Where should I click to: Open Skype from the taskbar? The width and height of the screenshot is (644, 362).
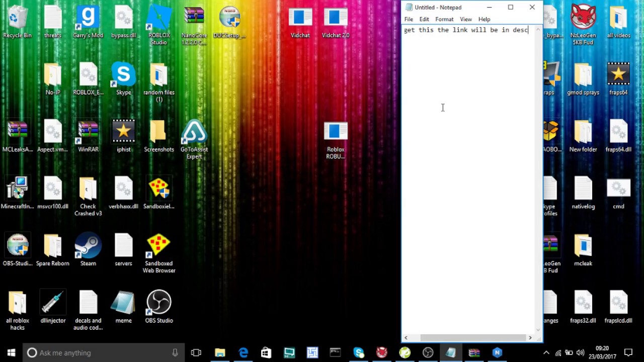pyautogui.click(x=358, y=352)
